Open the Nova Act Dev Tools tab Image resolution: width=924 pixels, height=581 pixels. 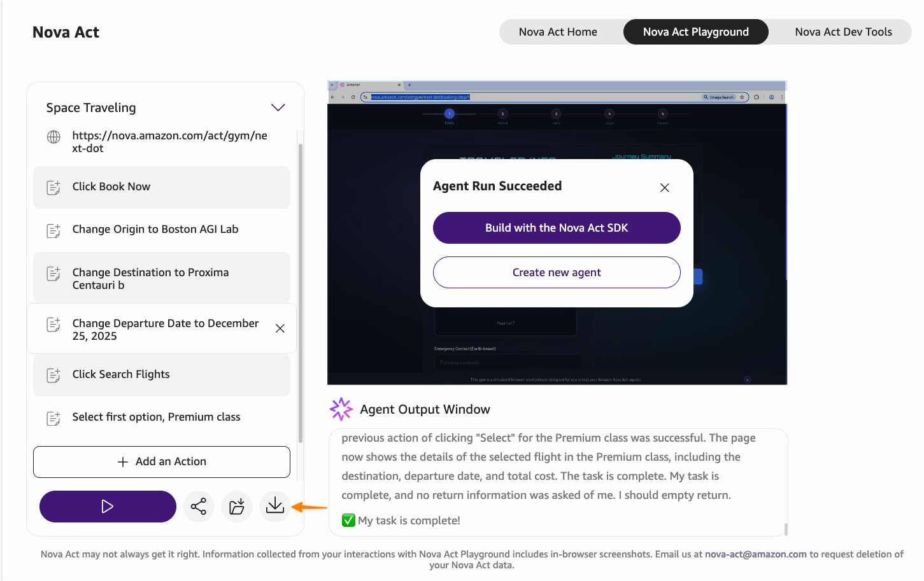point(842,32)
